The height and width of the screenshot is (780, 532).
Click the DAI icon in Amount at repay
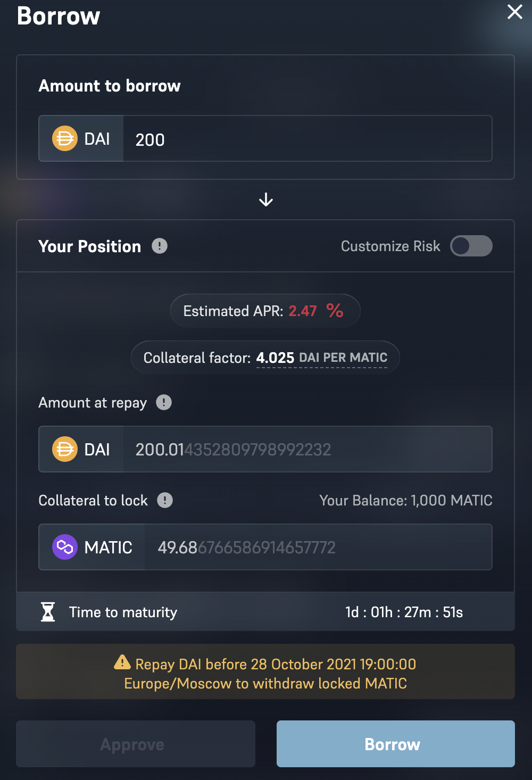point(65,449)
